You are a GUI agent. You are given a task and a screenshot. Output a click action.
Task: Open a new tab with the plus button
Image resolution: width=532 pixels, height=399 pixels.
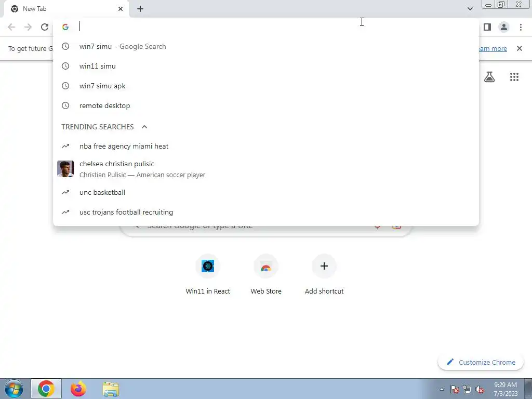(x=140, y=9)
